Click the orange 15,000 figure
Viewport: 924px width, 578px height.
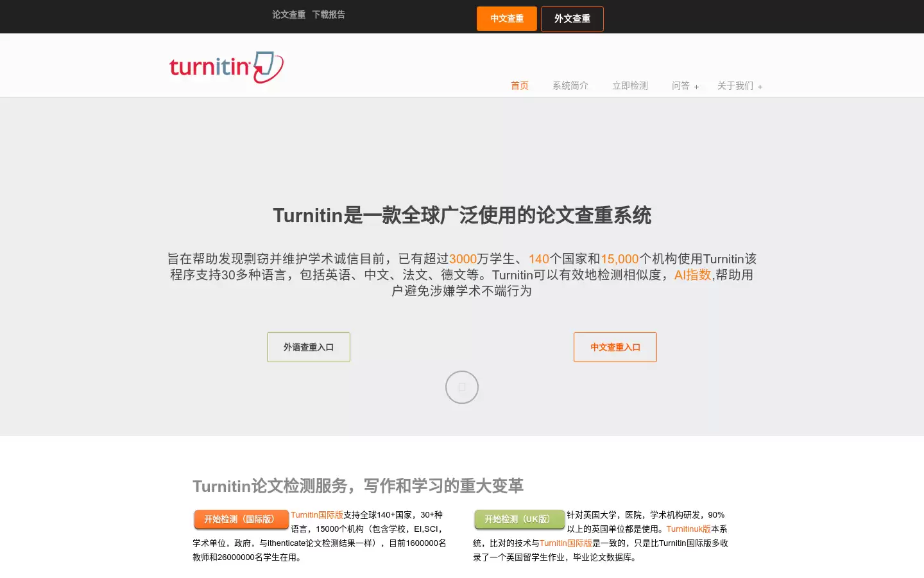click(x=620, y=259)
